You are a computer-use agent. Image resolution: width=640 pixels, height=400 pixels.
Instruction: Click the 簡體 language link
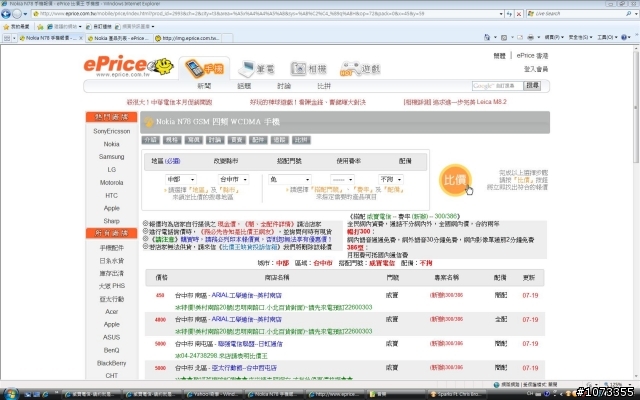500,56
